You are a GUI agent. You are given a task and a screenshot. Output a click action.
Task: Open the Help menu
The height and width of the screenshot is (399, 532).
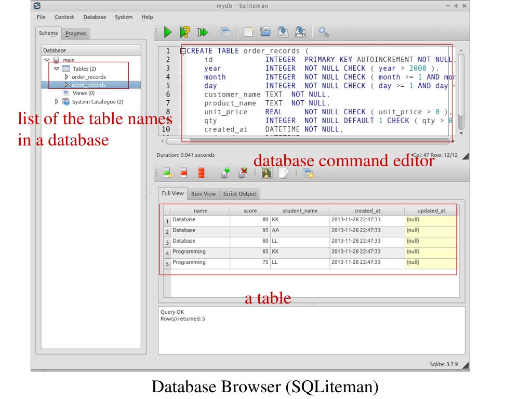(x=147, y=17)
